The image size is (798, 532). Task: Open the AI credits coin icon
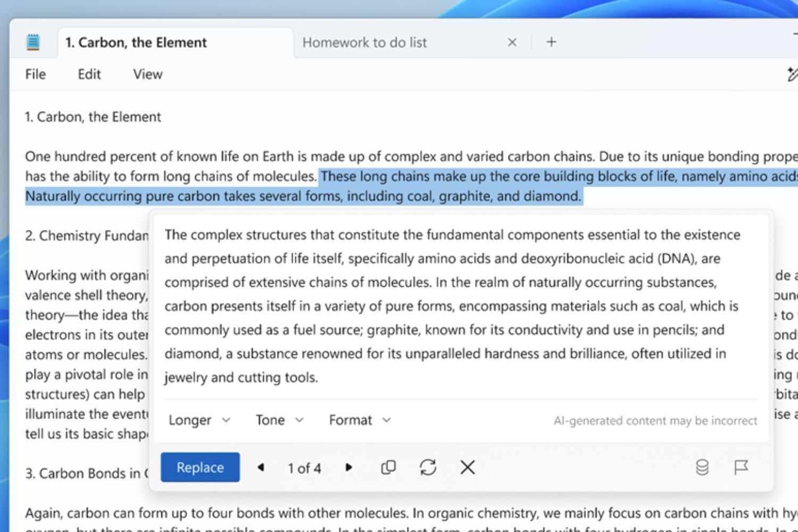[702, 467]
